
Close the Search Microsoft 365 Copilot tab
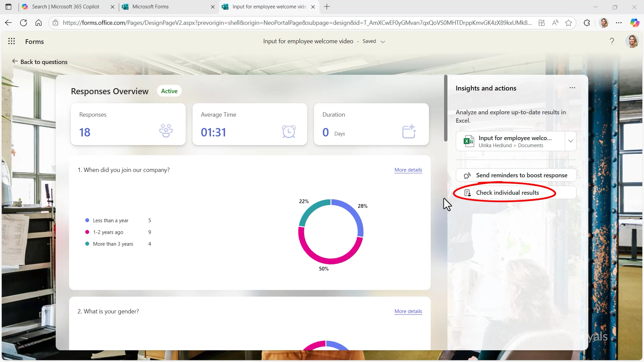tap(112, 7)
